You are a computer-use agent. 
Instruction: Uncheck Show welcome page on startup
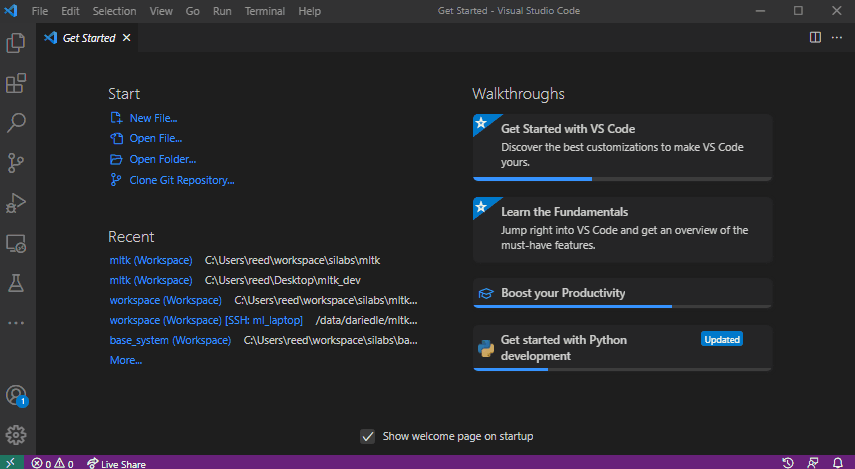368,436
